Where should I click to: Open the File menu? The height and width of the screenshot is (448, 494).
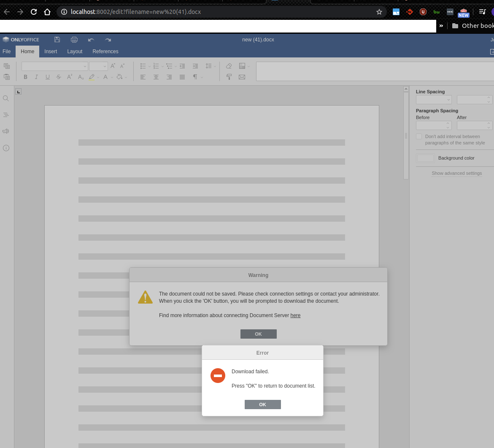coord(6,51)
